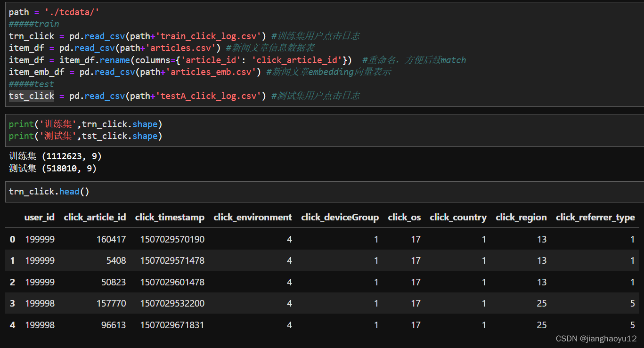Click timestamp cell 1507029532200

(x=172, y=303)
